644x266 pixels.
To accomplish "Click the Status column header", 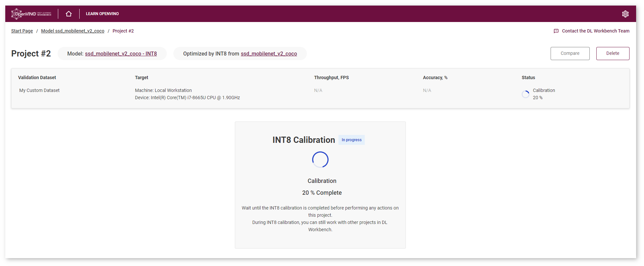I will (528, 78).
